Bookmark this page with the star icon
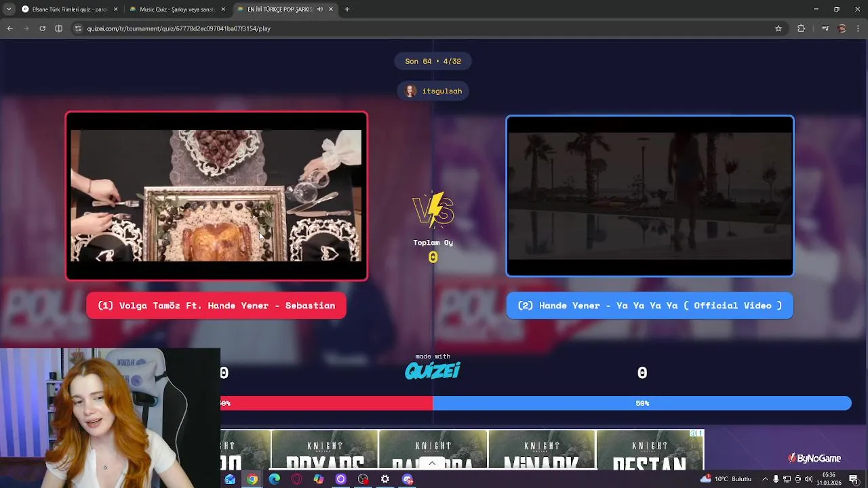Viewport: 868px width, 488px height. [778, 28]
